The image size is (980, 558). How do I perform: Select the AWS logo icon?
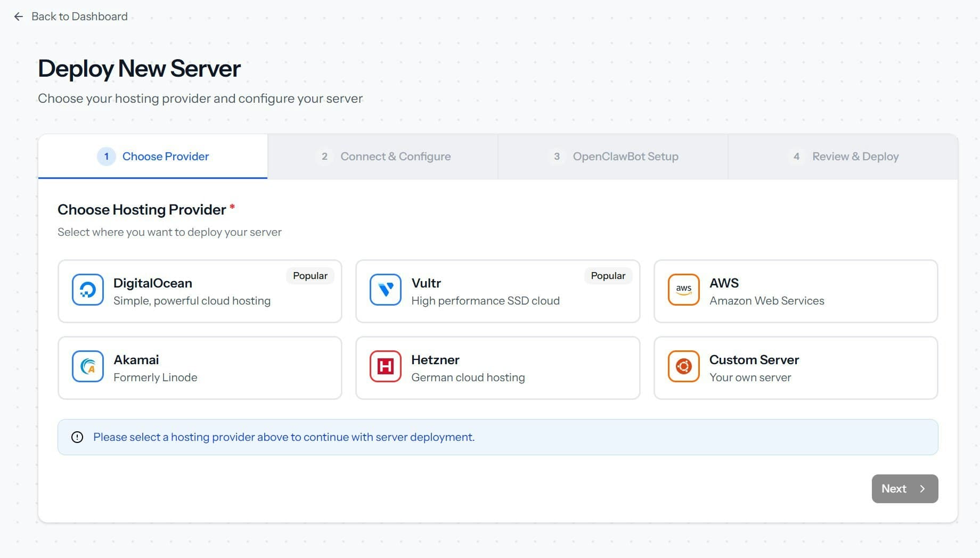tap(683, 290)
